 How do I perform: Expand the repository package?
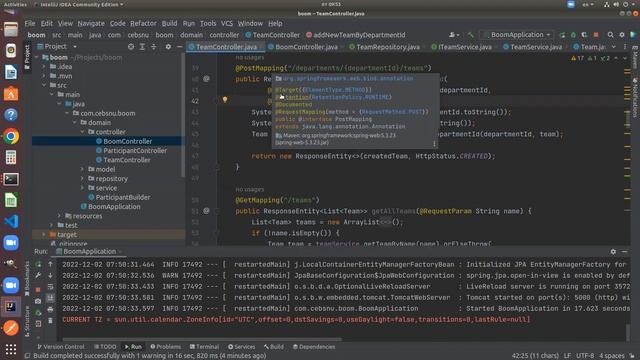click(82, 179)
